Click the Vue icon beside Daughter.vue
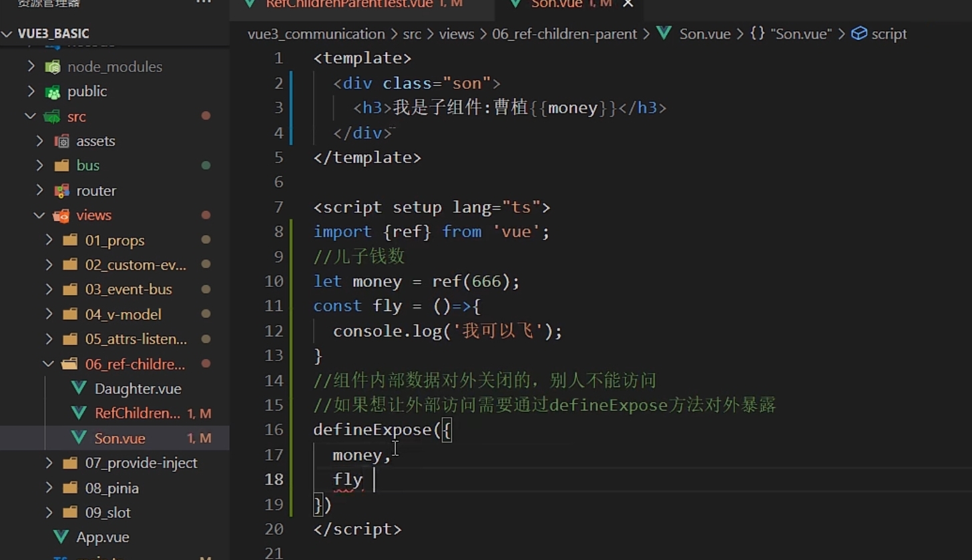The image size is (972, 560). [x=79, y=388]
